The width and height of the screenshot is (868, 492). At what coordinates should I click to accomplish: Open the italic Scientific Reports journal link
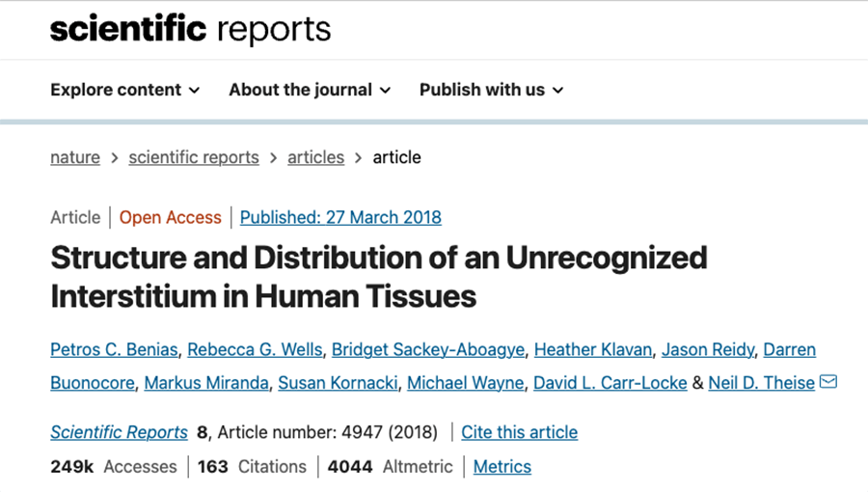coord(119,432)
